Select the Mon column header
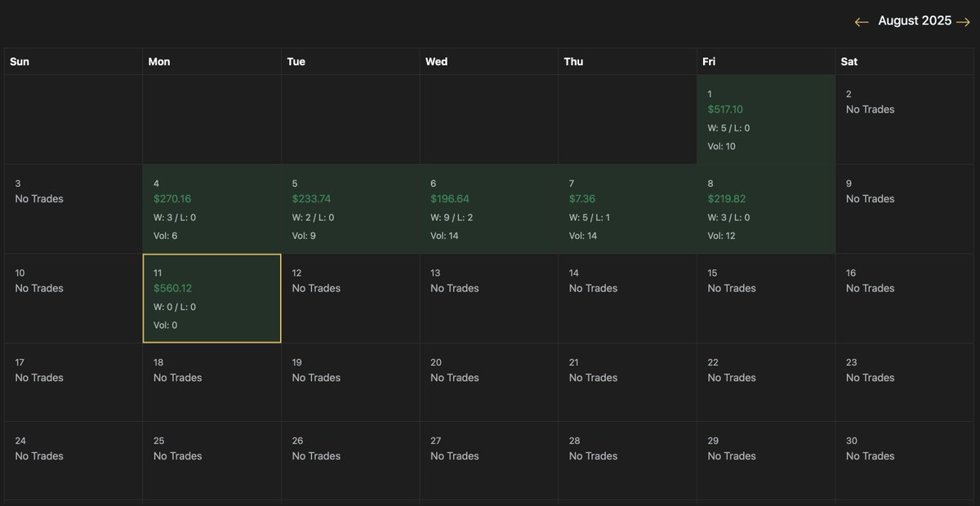 click(x=212, y=61)
